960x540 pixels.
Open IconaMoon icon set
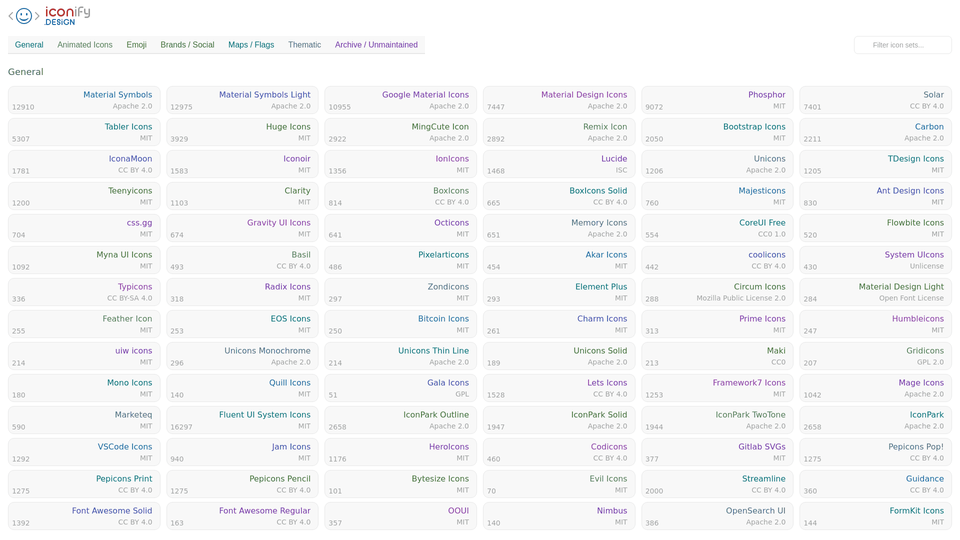click(84, 164)
